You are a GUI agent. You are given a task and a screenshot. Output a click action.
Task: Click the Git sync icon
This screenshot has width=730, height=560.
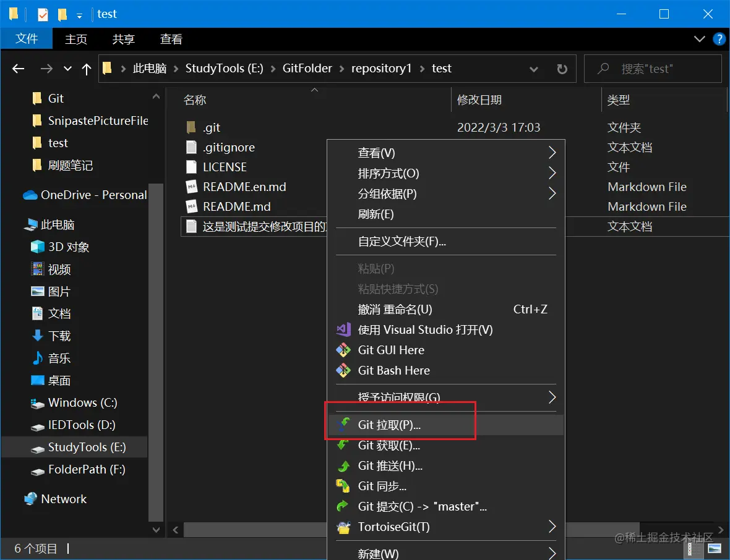click(x=343, y=486)
